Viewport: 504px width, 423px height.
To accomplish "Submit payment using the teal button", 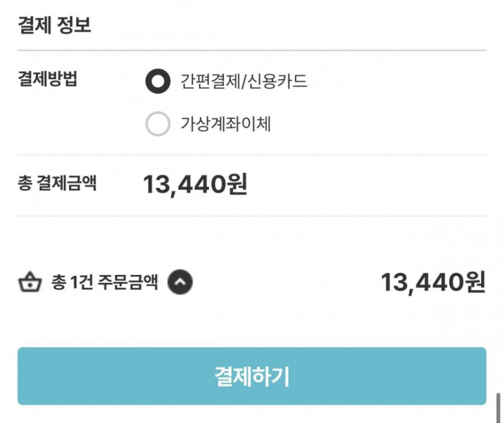I will click(252, 376).
